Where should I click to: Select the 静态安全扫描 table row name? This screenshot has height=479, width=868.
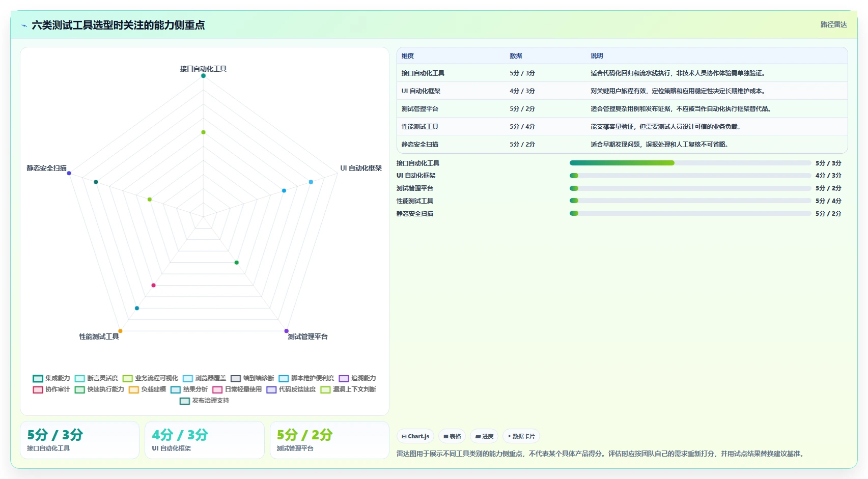point(419,145)
